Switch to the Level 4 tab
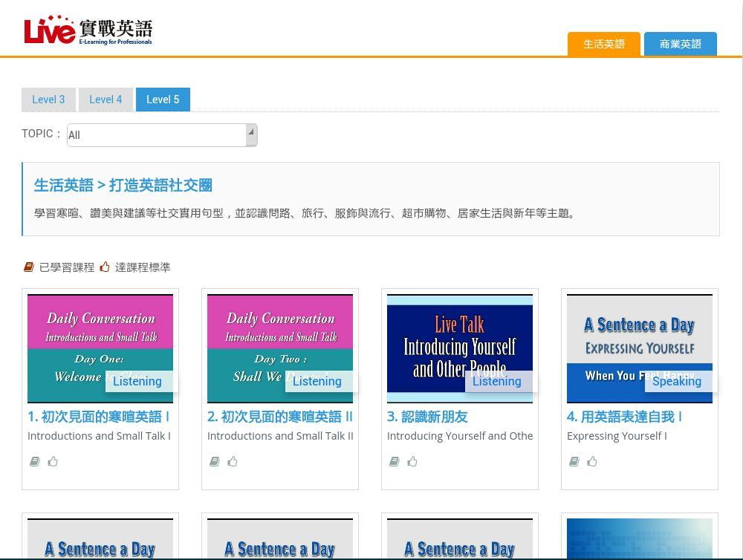The height and width of the screenshot is (560, 743). pyautogui.click(x=106, y=99)
